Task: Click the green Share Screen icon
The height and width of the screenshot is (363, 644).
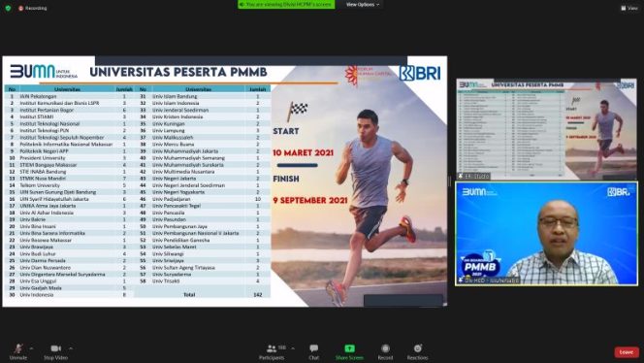Action: (x=349, y=348)
